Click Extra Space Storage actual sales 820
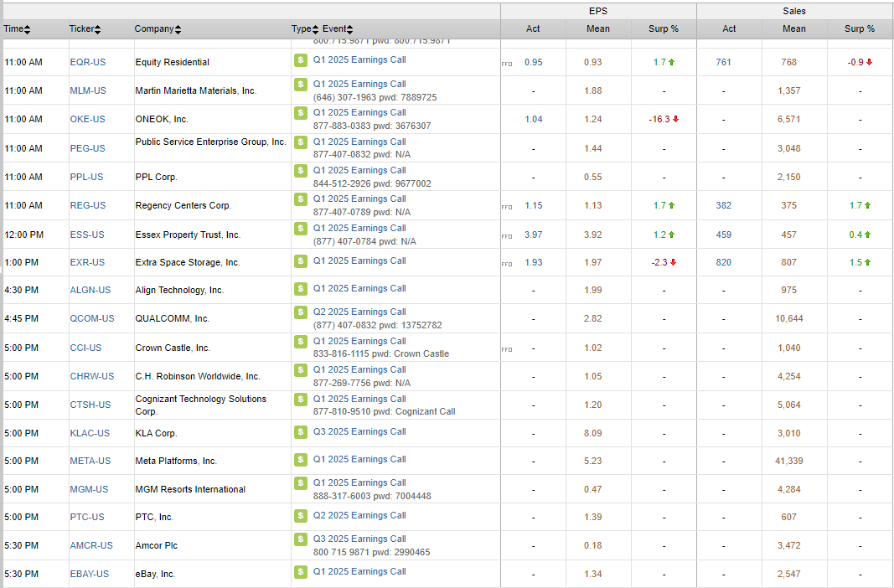Screen dimensions: 894x588 (724, 262)
